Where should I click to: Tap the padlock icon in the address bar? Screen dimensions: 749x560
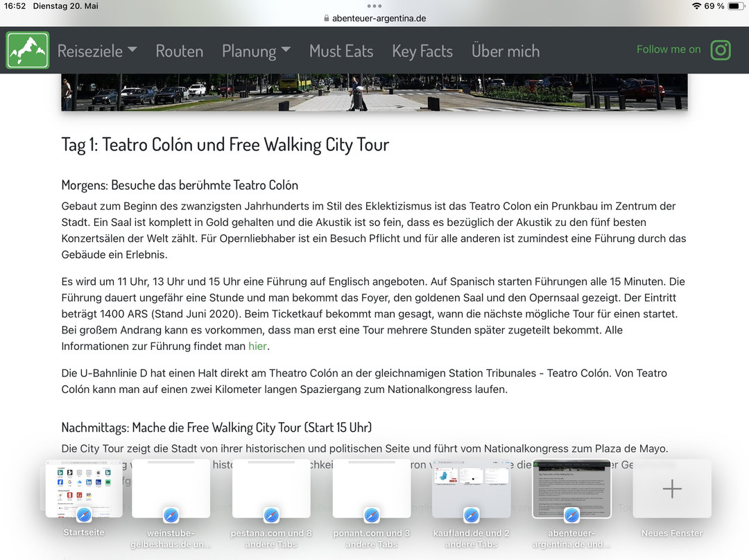327,19
